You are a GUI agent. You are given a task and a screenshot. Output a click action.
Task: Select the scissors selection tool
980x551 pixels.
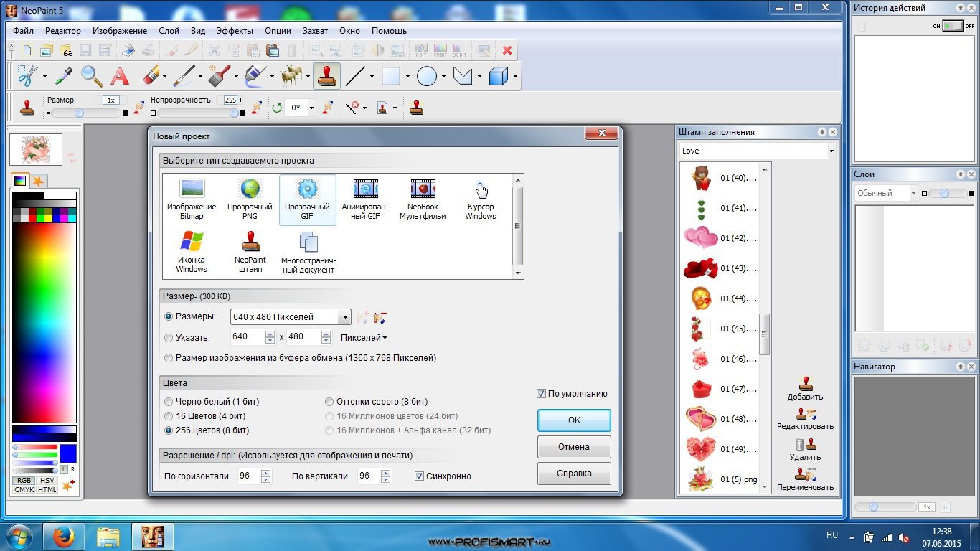click(27, 75)
